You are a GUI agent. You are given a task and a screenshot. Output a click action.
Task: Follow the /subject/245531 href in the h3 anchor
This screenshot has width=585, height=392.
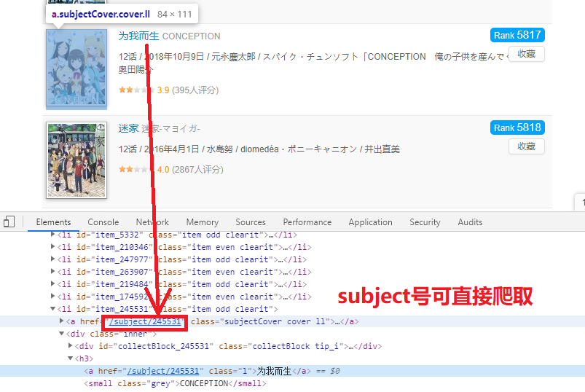point(163,371)
